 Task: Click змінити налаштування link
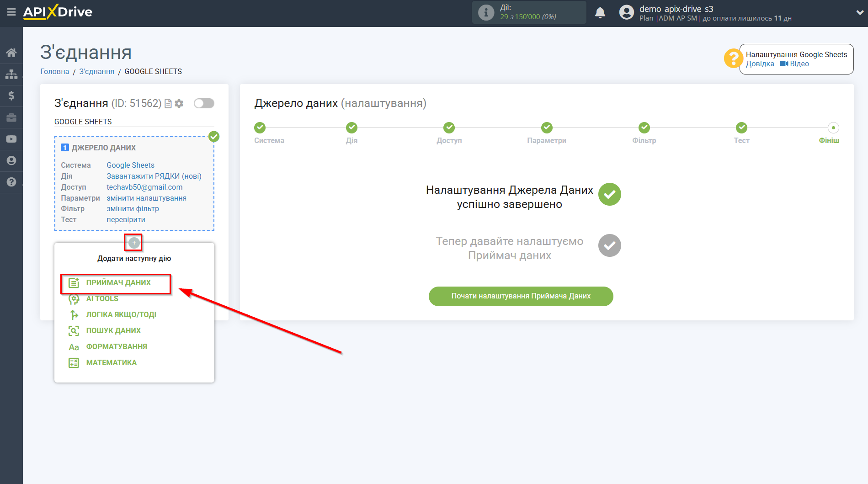pyautogui.click(x=147, y=198)
